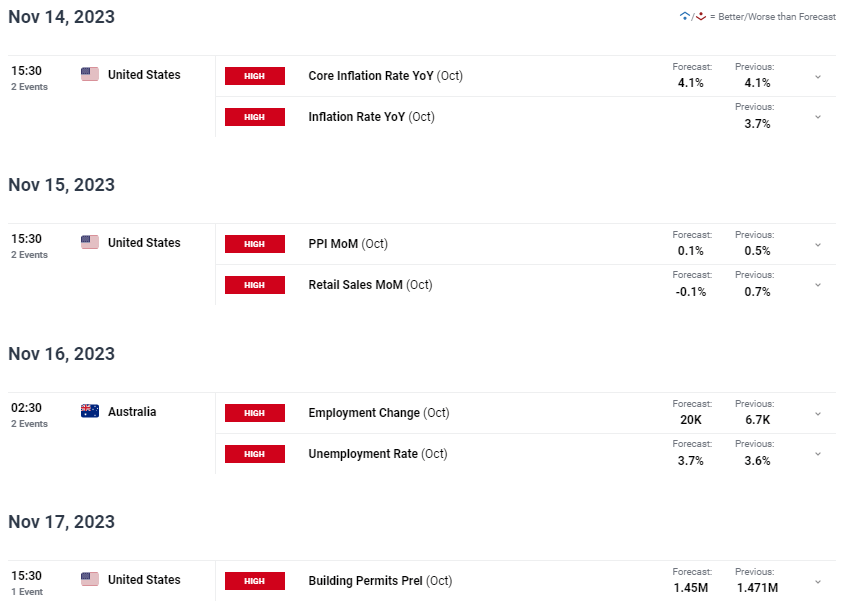This screenshot has width=848, height=609.
Task: Click the blue better-than-forecast legend icon
Action: click(x=685, y=16)
